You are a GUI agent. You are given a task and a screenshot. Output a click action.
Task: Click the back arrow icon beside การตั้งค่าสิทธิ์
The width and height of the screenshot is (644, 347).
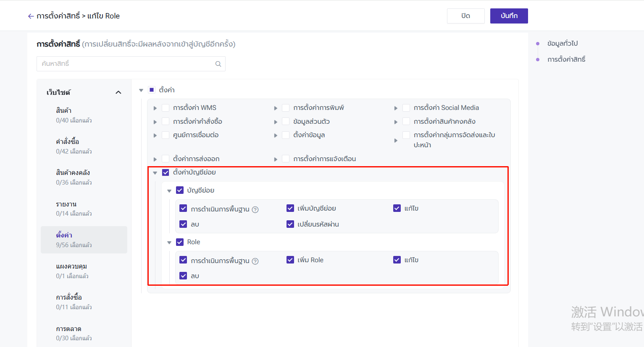pyautogui.click(x=31, y=16)
